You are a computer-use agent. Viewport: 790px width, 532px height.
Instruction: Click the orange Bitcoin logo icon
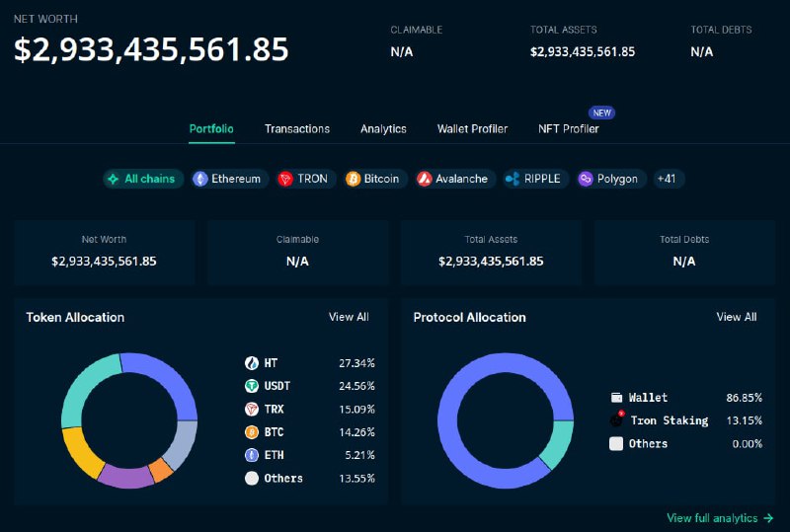coord(353,179)
